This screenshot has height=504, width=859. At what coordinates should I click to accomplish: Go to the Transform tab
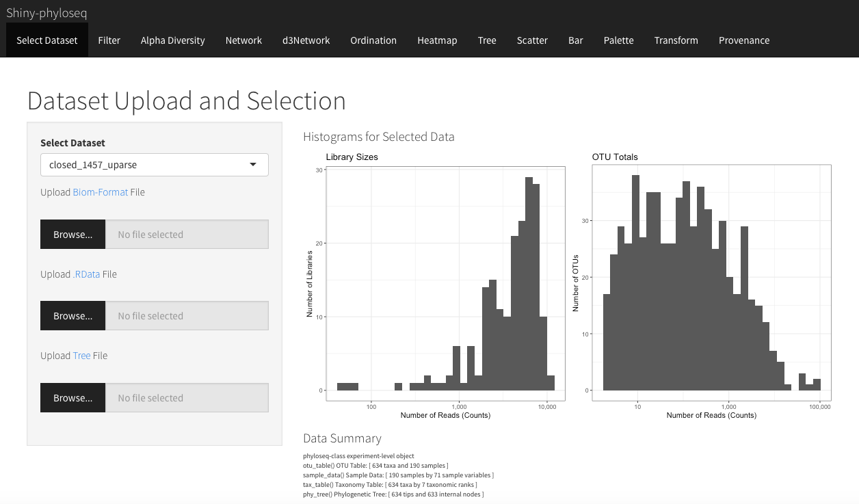point(676,40)
